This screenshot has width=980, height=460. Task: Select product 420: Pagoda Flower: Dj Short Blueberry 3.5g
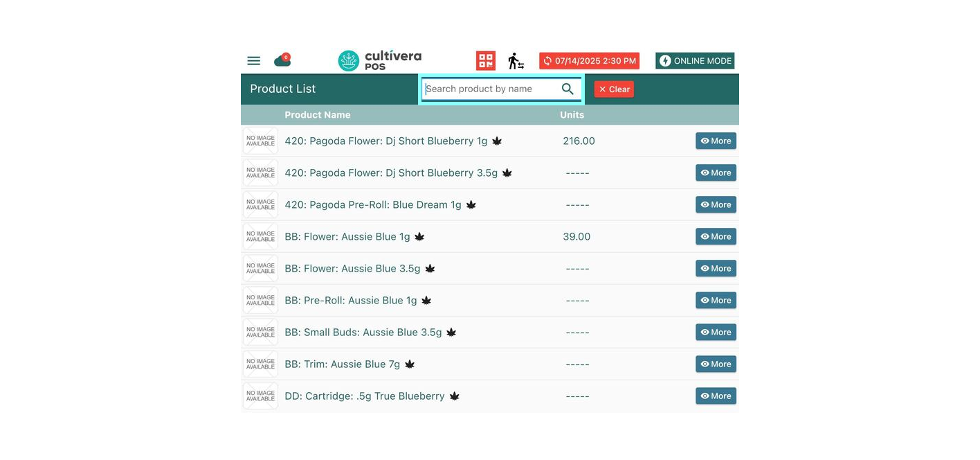click(x=391, y=172)
